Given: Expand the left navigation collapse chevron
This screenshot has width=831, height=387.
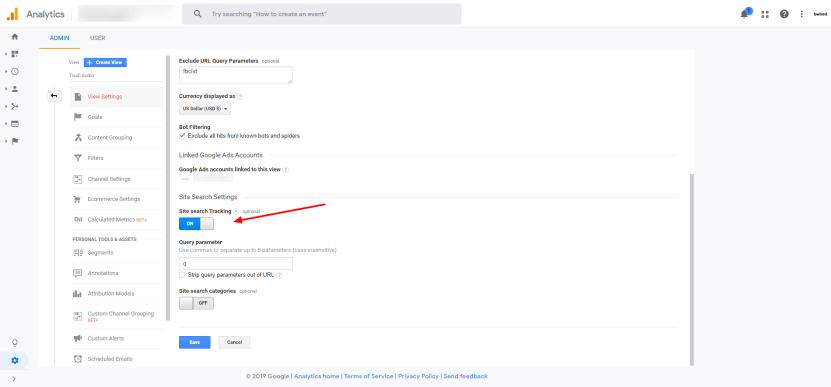Looking at the screenshot, I should [x=14, y=379].
